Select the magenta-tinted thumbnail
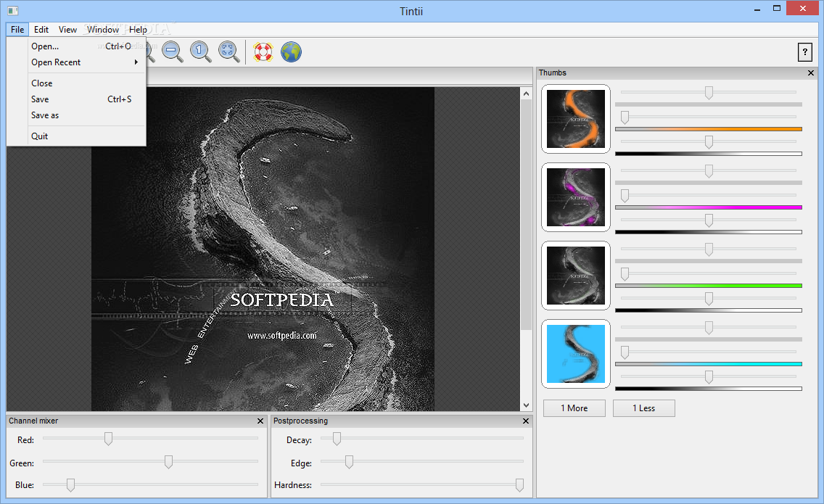 (576, 197)
